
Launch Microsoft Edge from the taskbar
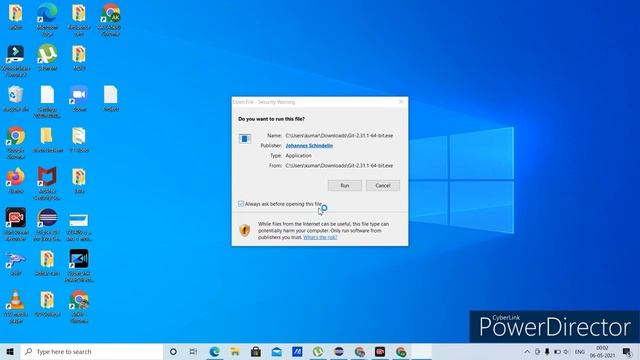[x=214, y=351]
